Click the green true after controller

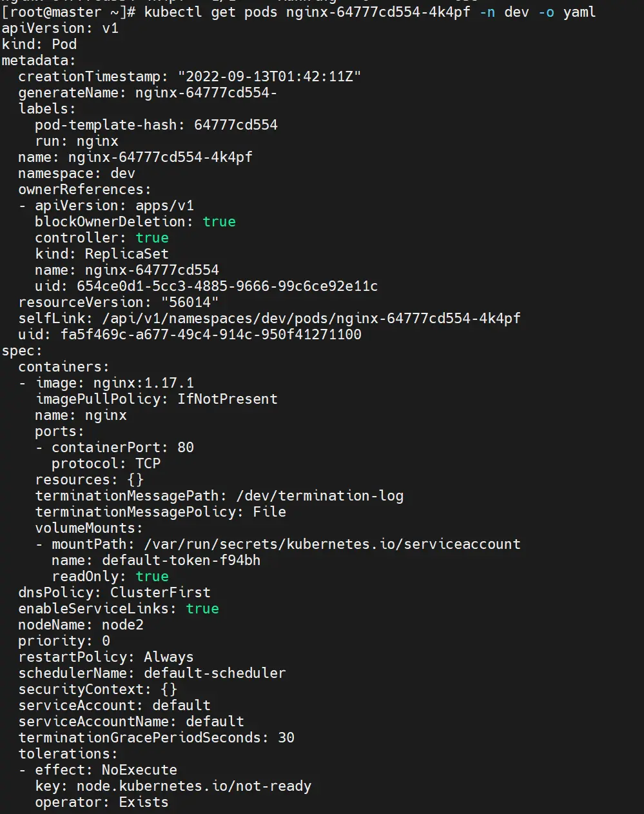point(152,238)
